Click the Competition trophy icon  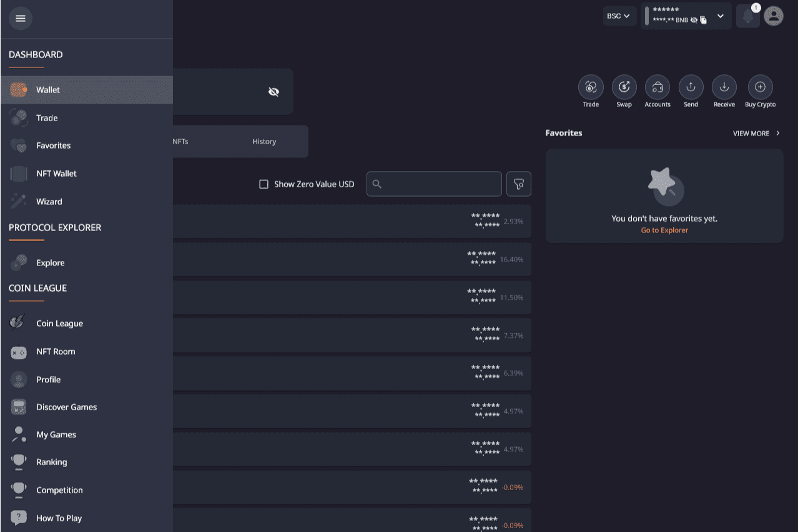click(x=19, y=490)
